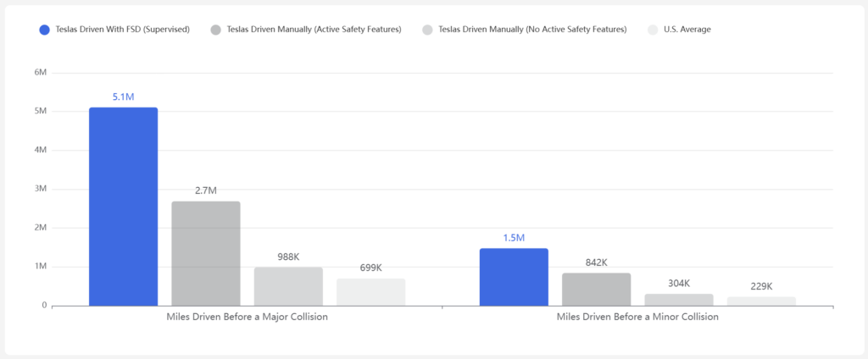This screenshot has width=868, height=359.
Task: Click the Miles Driven Before a Major Collision label
Action: (x=247, y=318)
